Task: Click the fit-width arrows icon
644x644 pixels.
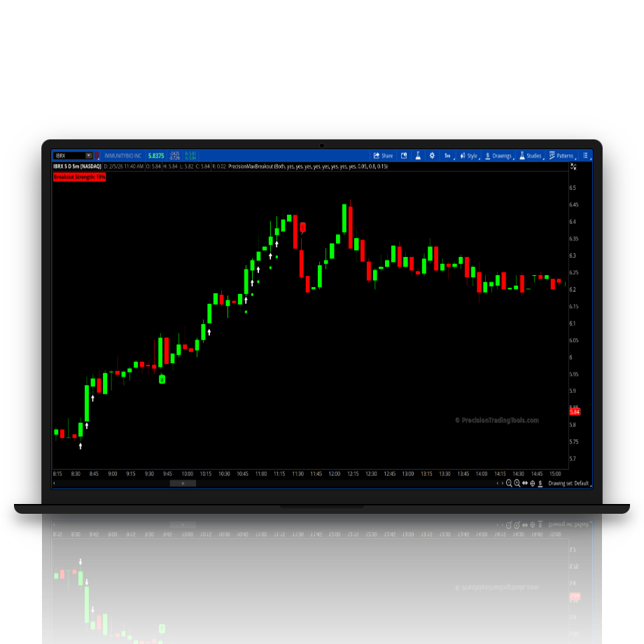Action: pos(525,483)
